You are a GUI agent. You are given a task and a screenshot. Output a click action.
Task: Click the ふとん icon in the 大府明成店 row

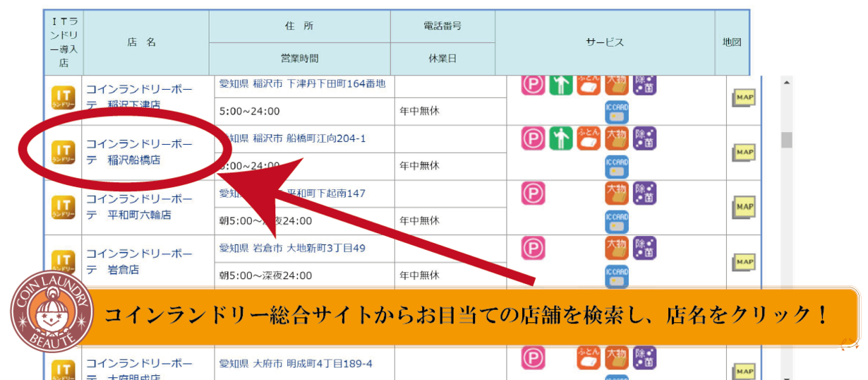point(589,358)
